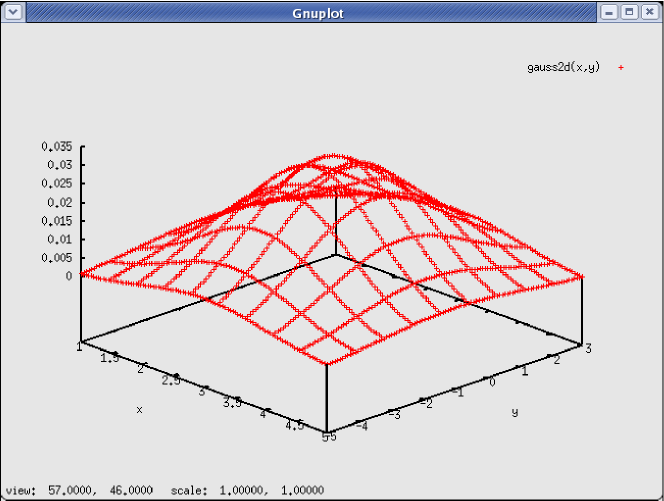This screenshot has height=501, width=664.
Task: Click the -1 y-axis tick label
Action: 458,393
